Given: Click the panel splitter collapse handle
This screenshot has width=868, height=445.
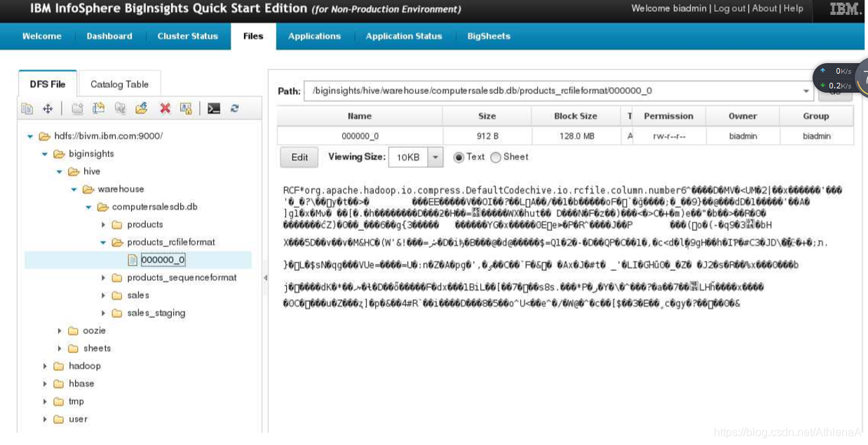Looking at the screenshot, I should [265, 278].
